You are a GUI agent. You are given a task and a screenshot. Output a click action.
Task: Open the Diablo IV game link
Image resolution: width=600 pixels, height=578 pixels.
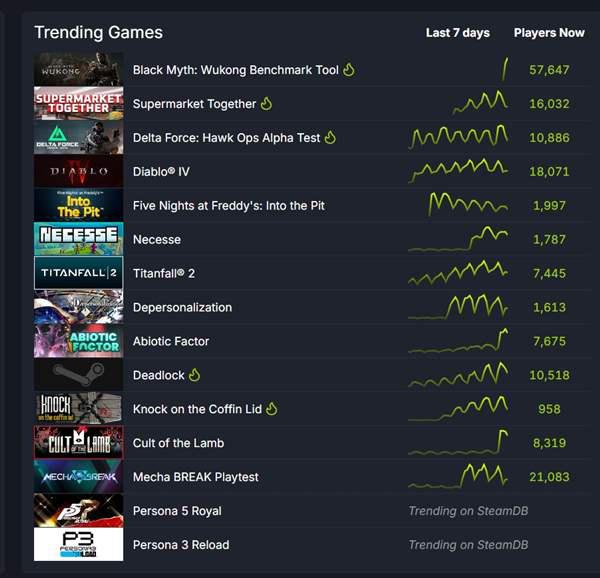(x=161, y=172)
